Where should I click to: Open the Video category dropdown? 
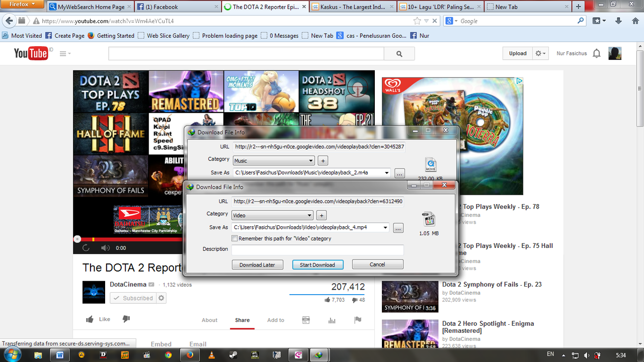[310, 215]
